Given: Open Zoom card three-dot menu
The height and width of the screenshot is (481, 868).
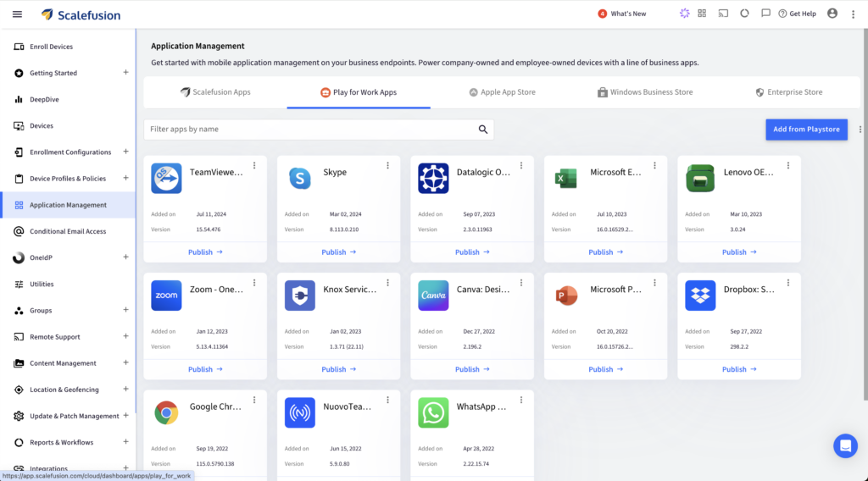Looking at the screenshot, I should click(254, 283).
